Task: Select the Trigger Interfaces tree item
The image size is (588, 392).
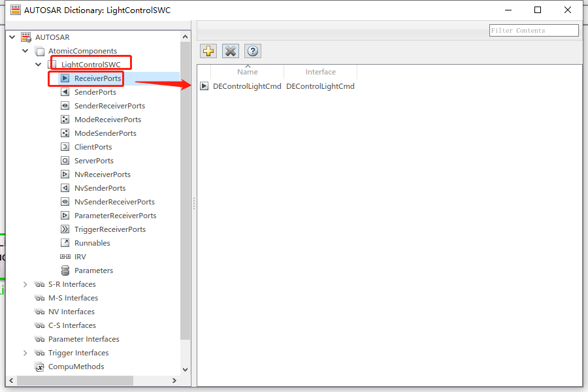Action: coord(78,353)
